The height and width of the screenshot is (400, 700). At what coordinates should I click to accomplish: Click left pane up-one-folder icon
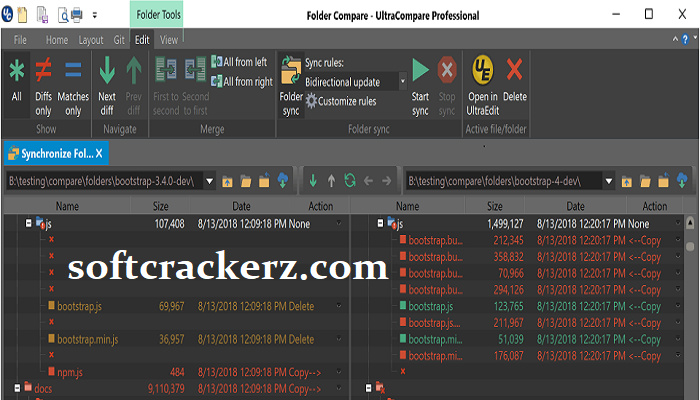[x=228, y=181]
